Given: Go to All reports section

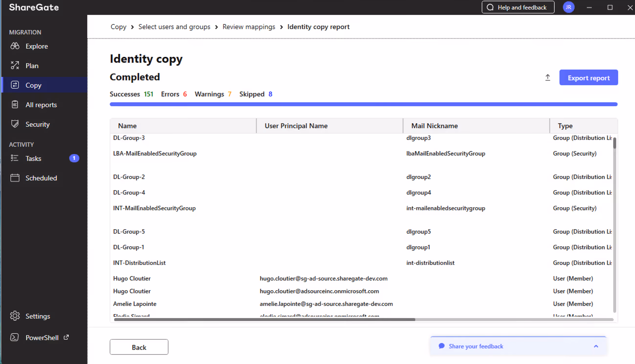Looking at the screenshot, I should (x=44, y=104).
